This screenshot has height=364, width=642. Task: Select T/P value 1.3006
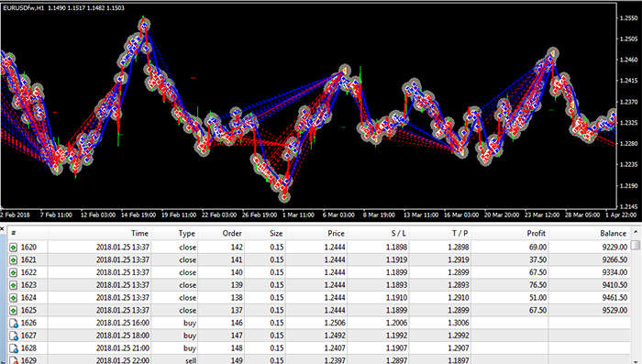tap(459, 323)
